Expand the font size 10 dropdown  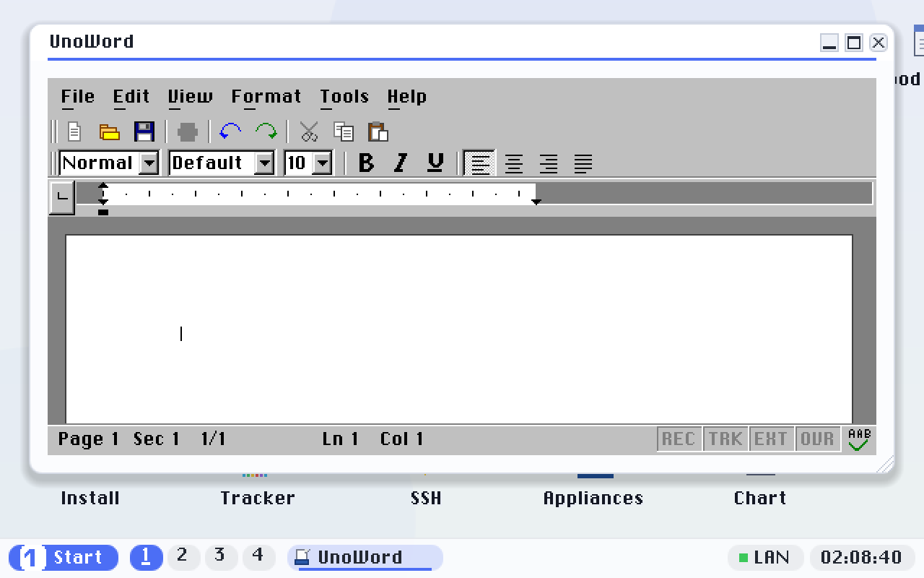click(323, 163)
